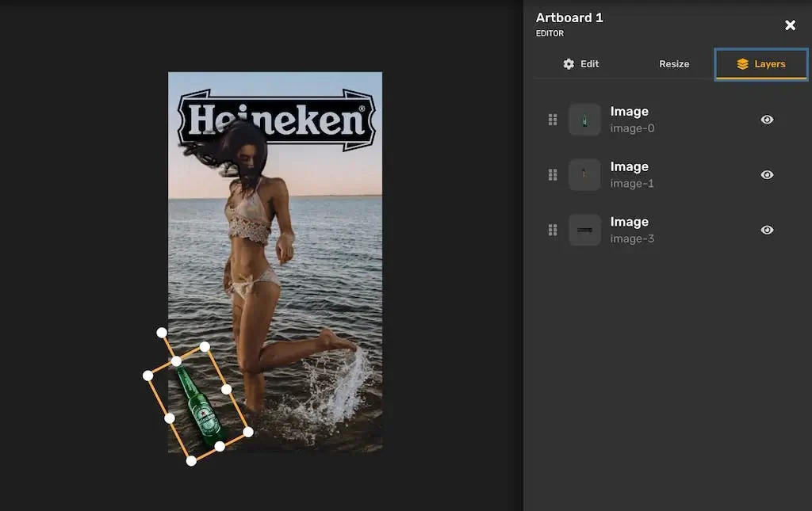Click the drag handle for image-3 layer
Image resolution: width=812 pixels, height=511 pixels.
point(553,230)
